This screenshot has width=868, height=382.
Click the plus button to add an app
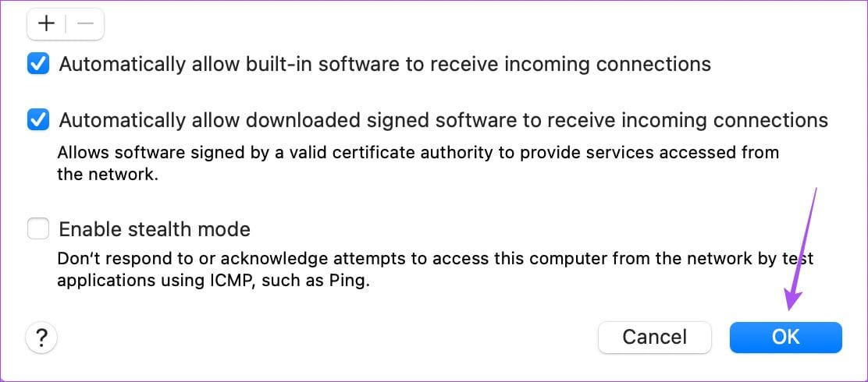coord(47,23)
